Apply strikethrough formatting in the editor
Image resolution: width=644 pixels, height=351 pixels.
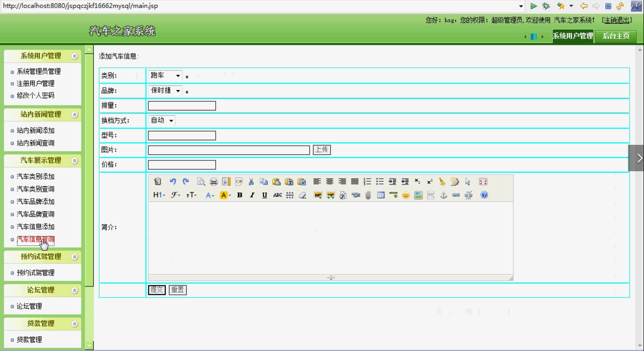coord(277,195)
